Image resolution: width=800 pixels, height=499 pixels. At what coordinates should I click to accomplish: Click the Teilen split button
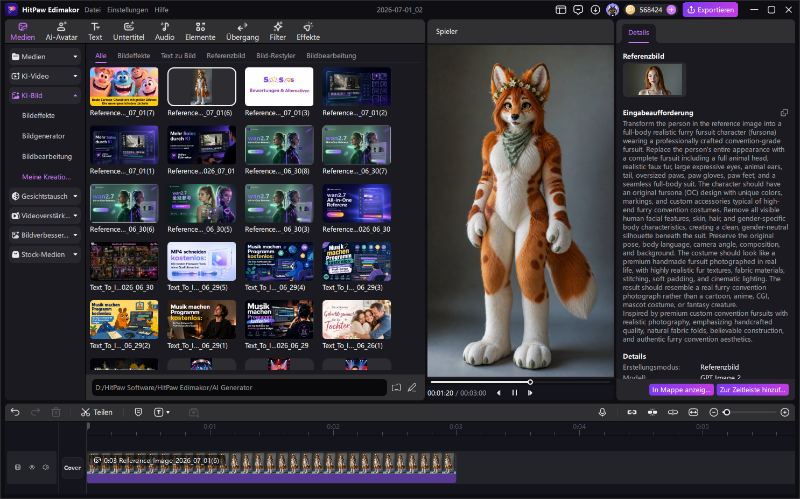click(96, 412)
